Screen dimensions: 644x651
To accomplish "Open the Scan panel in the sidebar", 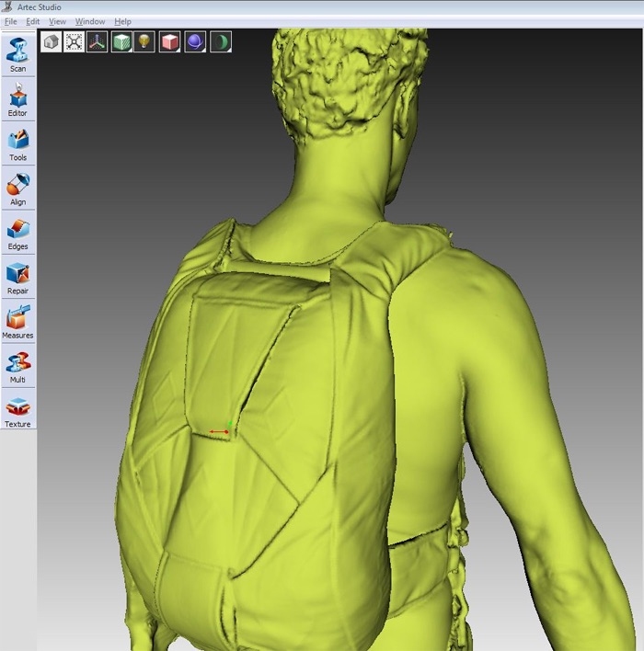I will (x=17, y=54).
